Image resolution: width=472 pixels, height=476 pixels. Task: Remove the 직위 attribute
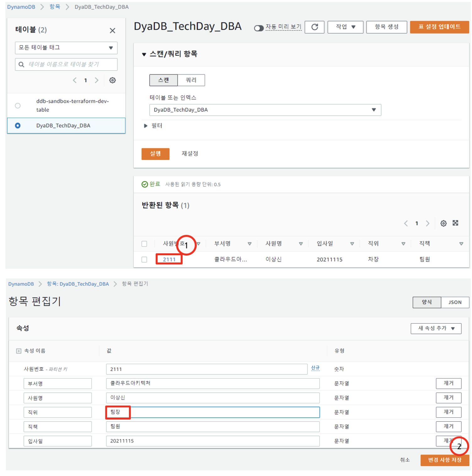coord(448,412)
